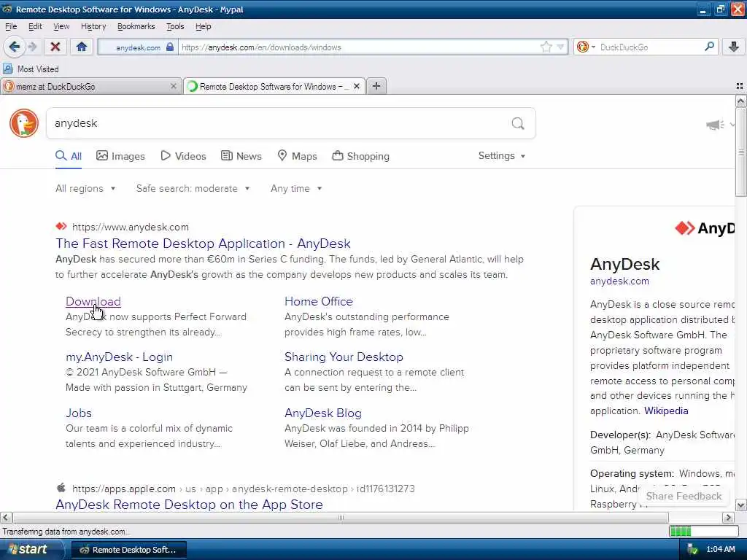Switch to Images results
This screenshot has width=747, height=560.
[120, 156]
